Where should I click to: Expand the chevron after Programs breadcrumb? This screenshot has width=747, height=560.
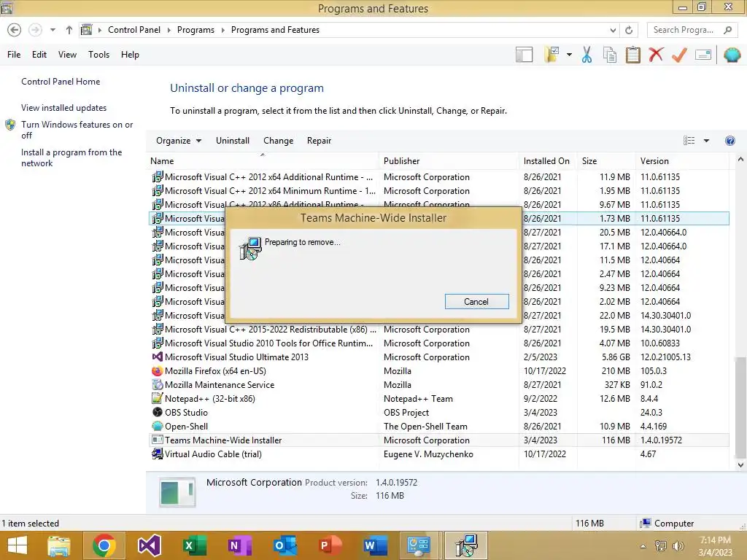tap(222, 30)
